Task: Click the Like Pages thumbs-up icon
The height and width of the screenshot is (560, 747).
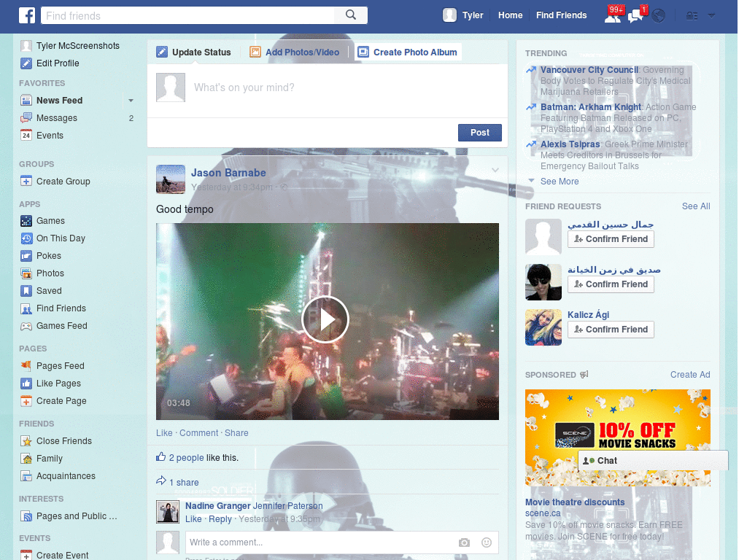Action: [x=26, y=384]
